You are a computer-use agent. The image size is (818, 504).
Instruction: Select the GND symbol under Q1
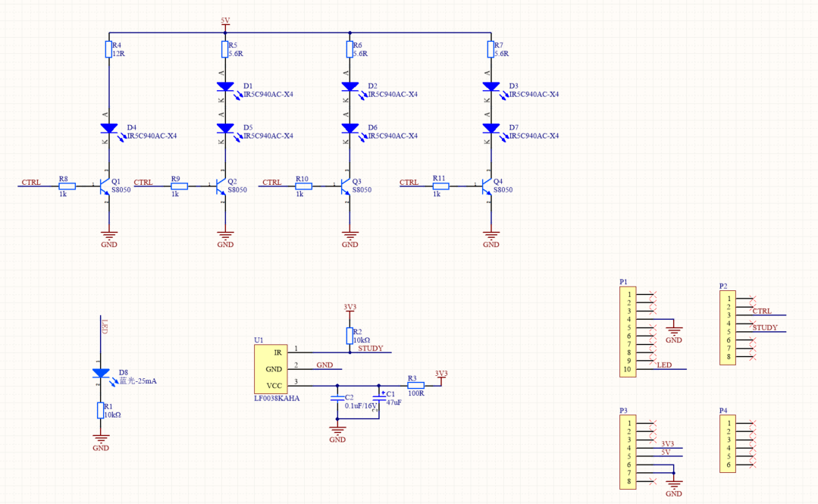109,239
